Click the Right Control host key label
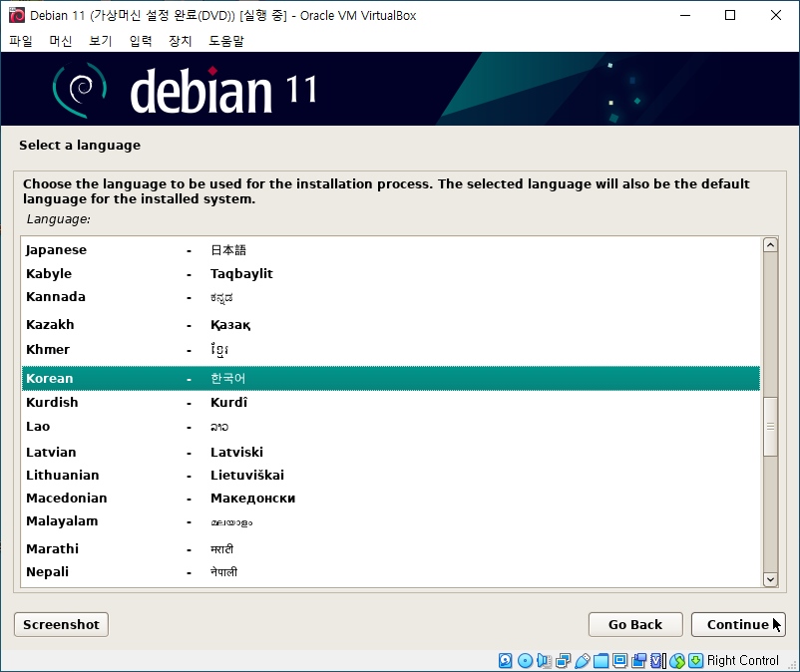This screenshot has height=672, width=800. (743, 661)
